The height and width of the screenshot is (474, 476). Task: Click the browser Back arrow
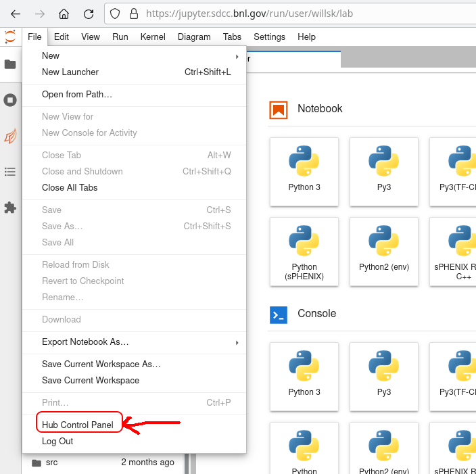click(15, 14)
